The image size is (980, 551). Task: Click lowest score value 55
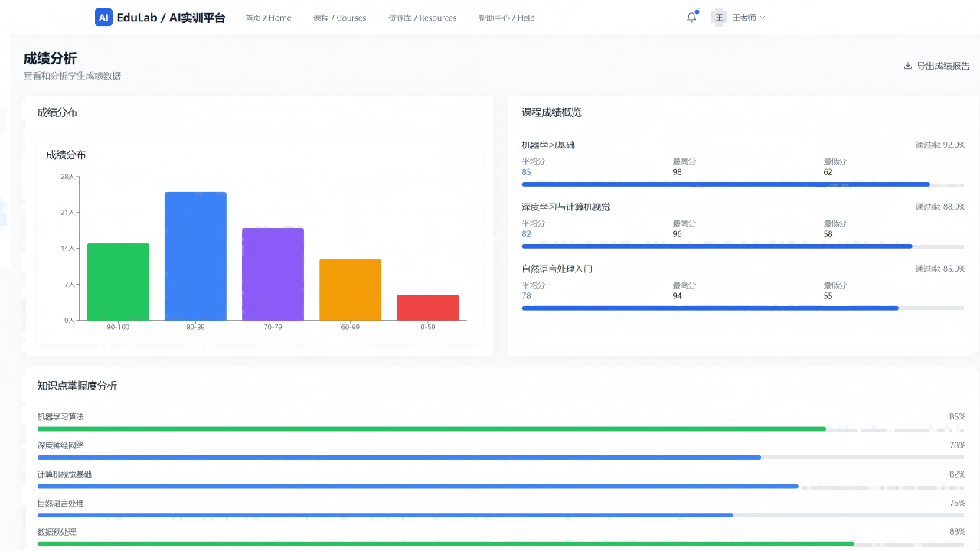point(828,296)
